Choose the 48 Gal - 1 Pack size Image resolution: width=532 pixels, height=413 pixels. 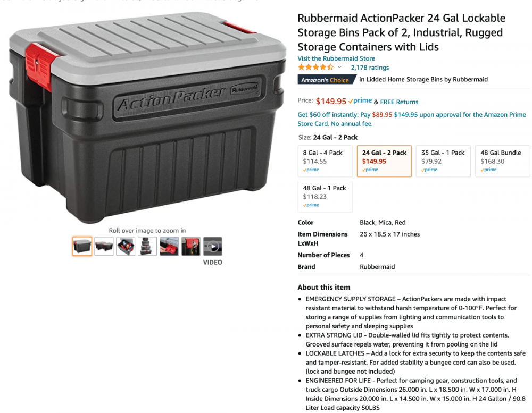tap(325, 196)
